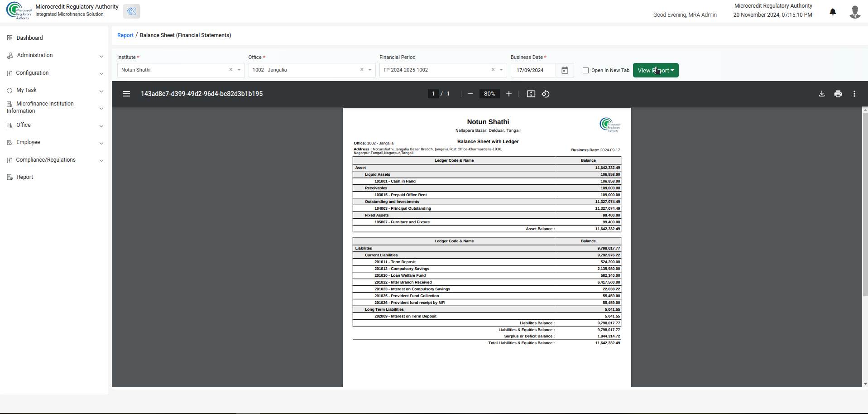Open notifications bell icon
This screenshot has width=868, height=414.
833,12
